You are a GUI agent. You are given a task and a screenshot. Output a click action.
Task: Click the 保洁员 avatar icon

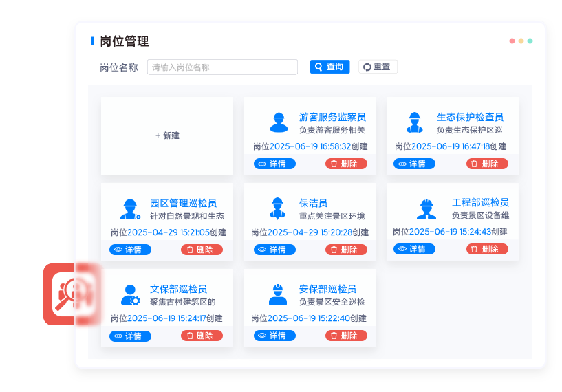pyautogui.click(x=277, y=208)
